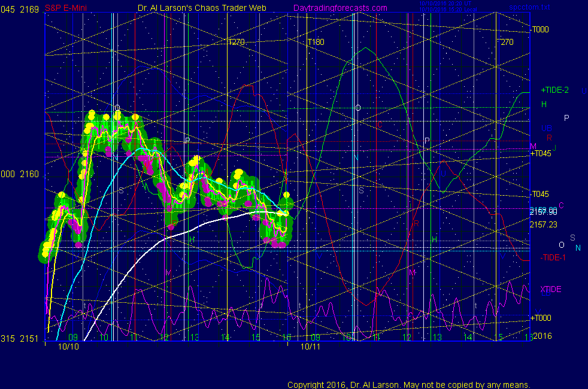This screenshot has height=389, width=588.
Task: Click the "10/11" date axis label
Action: 310,347
